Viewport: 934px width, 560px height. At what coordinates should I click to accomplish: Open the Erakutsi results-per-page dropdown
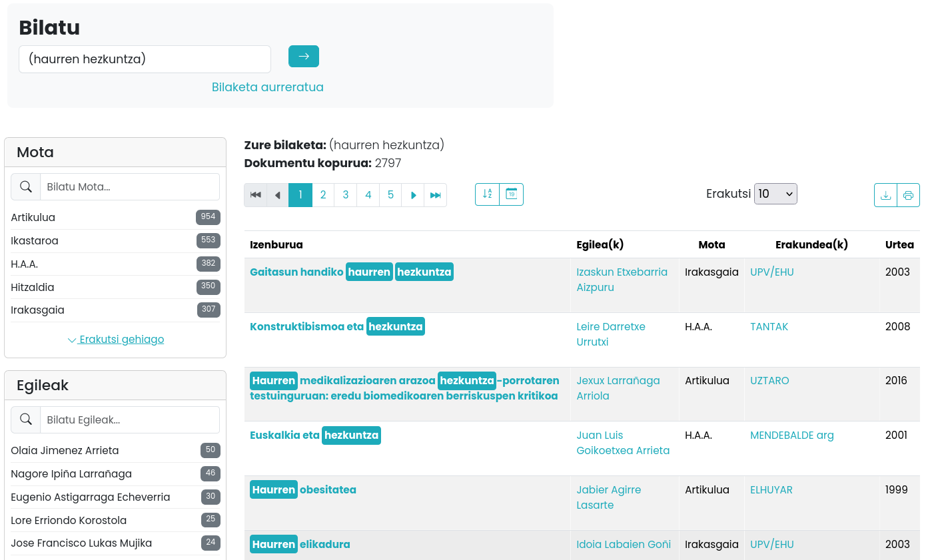(x=775, y=194)
